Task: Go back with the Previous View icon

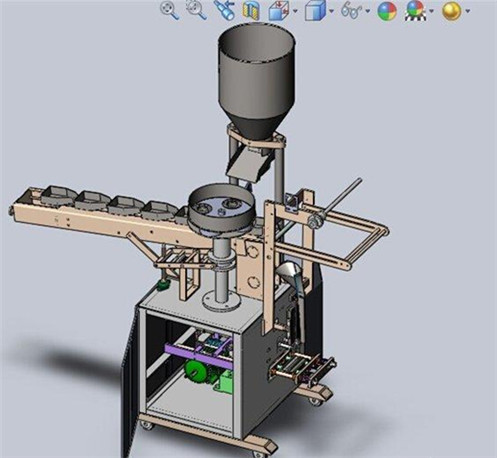Action: pyautogui.click(x=224, y=10)
